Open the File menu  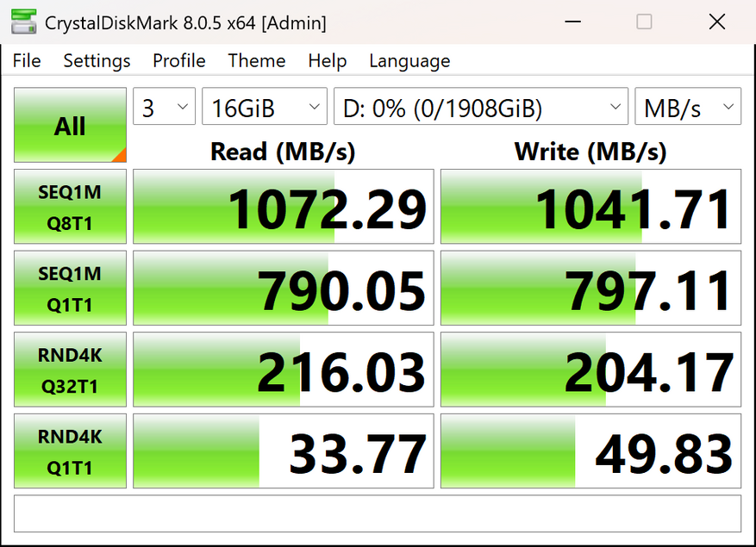click(27, 60)
